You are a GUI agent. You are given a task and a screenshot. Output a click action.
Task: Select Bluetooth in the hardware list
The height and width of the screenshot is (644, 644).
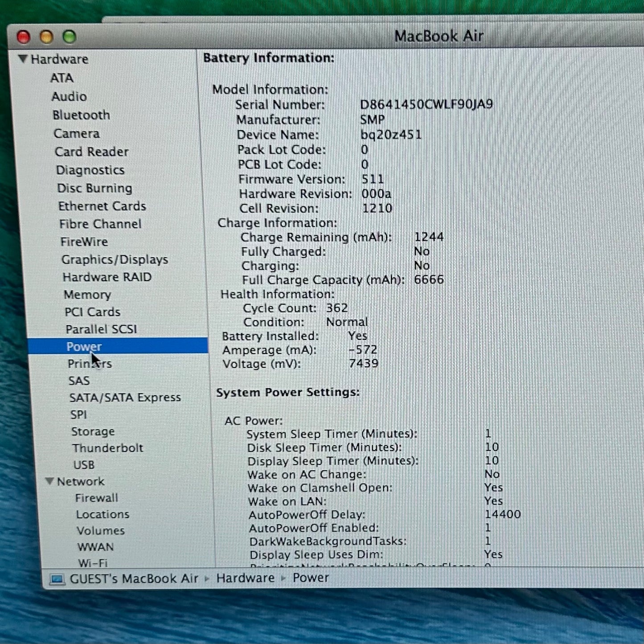point(81,115)
